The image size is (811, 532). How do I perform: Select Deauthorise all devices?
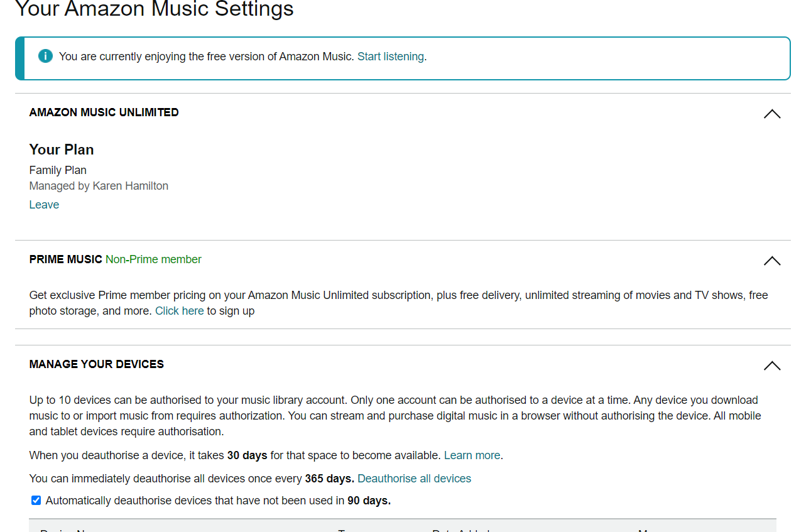point(414,479)
